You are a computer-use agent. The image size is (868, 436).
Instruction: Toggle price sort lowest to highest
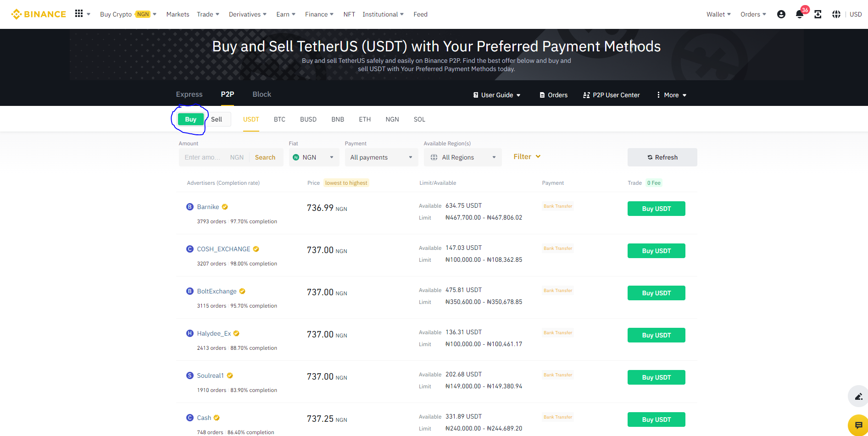point(346,183)
